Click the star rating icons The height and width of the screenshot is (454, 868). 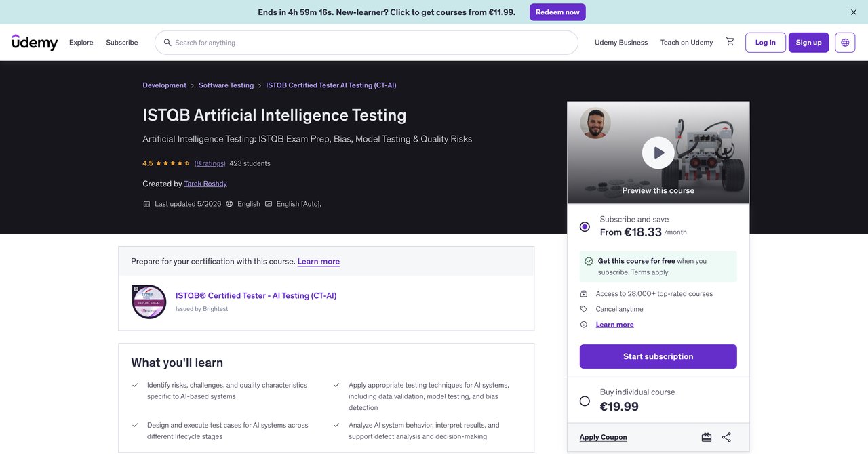coord(173,163)
